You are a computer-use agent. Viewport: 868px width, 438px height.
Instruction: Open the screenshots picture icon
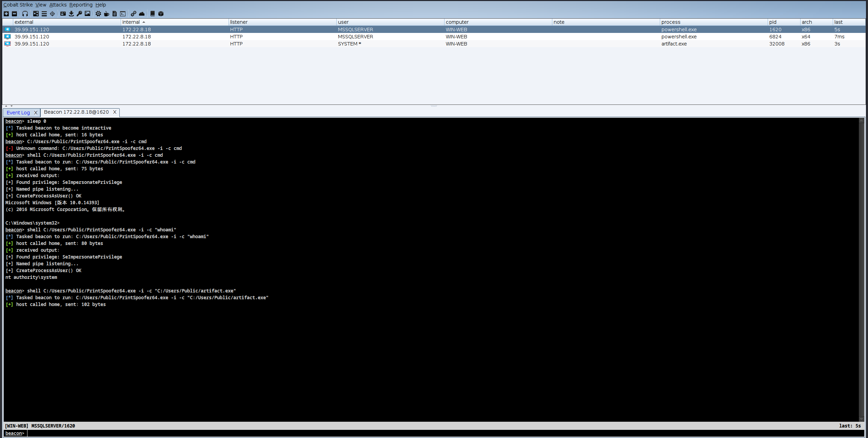tap(87, 14)
